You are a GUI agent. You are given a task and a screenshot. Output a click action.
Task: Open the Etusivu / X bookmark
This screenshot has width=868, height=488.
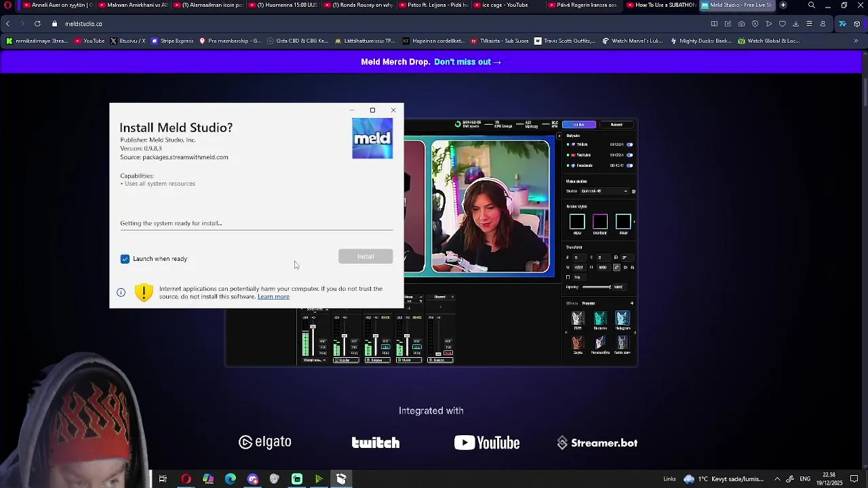[127, 41]
